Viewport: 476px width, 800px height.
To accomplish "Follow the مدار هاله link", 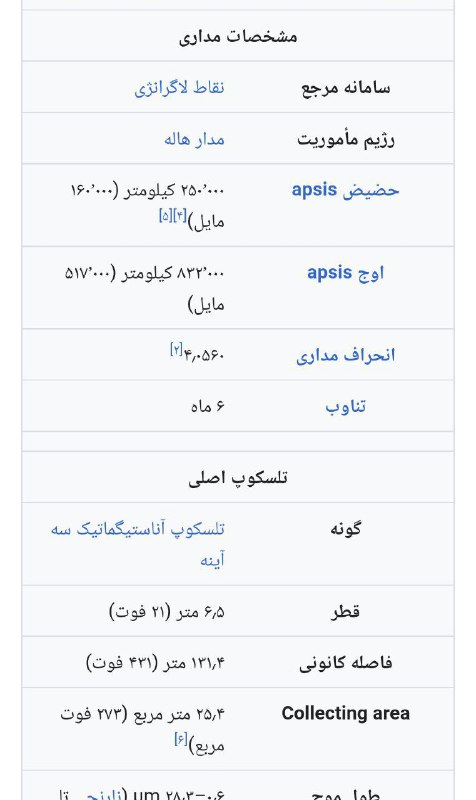I will click(x=194, y=139).
